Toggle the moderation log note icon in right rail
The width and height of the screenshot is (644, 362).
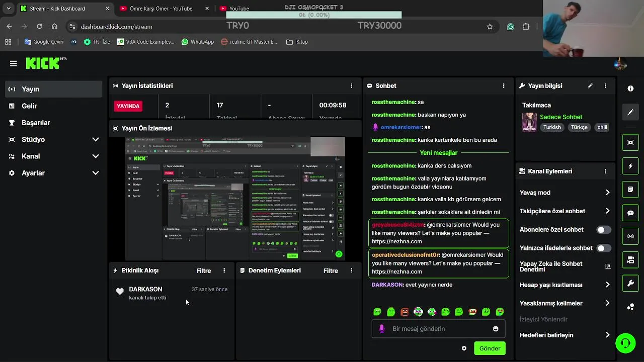point(630,190)
